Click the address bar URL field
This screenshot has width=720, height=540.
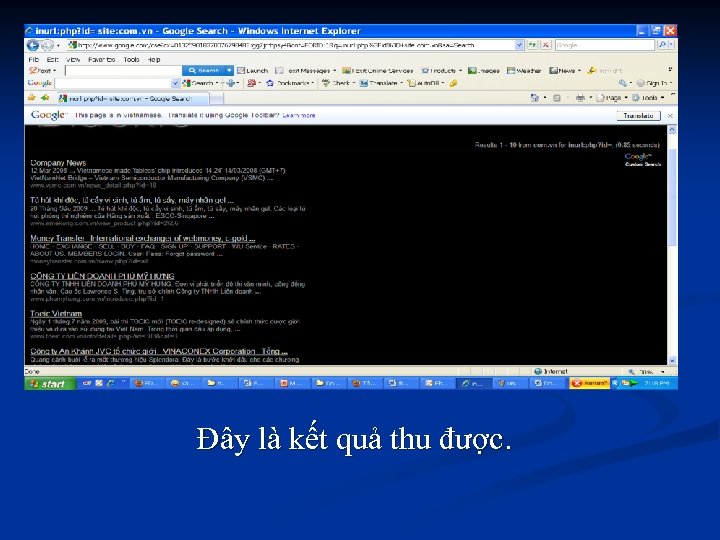291,45
